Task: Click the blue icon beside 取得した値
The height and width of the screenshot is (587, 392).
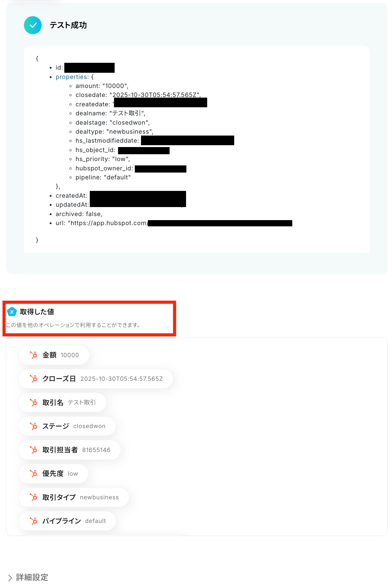Action: coord(12,312)
